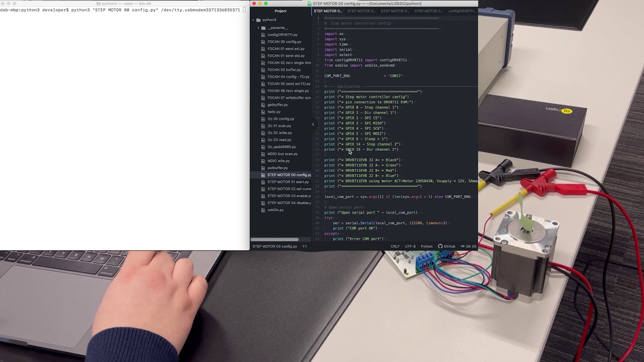644x362 pixels.
Task: Open STEP MOTOR 02 set current file
Action: coord(289,189)
